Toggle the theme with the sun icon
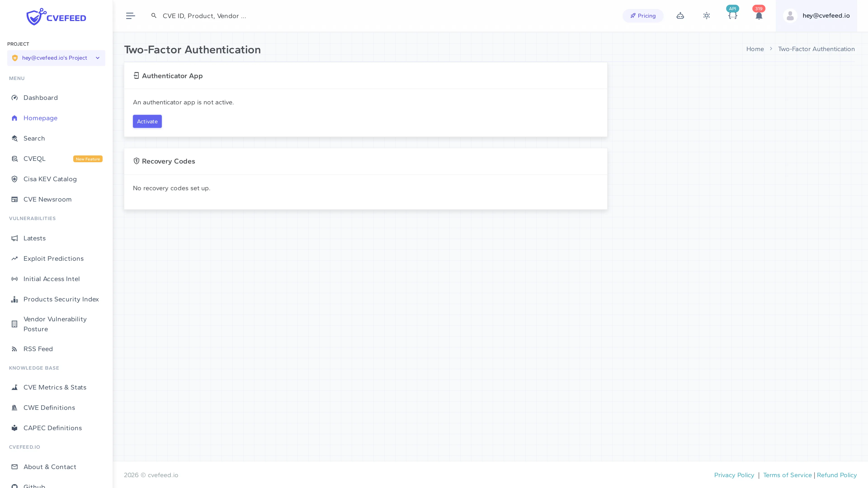This screenshot has height=488, width=868. click(707, 16)
